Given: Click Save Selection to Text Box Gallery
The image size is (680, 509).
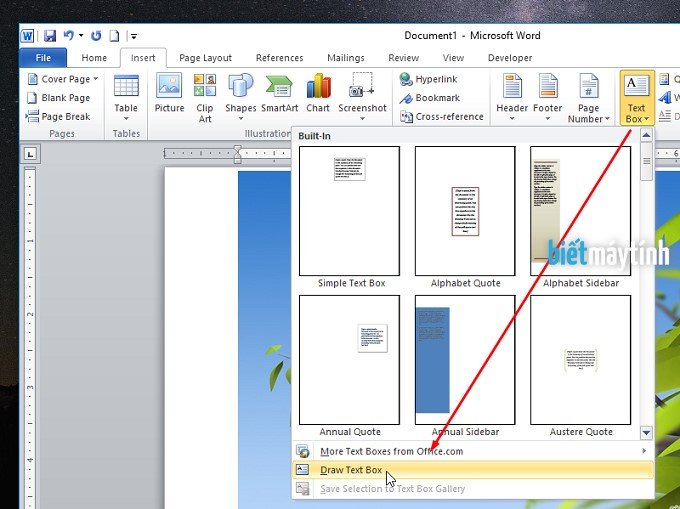Looking at the screenshot, I should pyautogui.click(x=473, y=489).
